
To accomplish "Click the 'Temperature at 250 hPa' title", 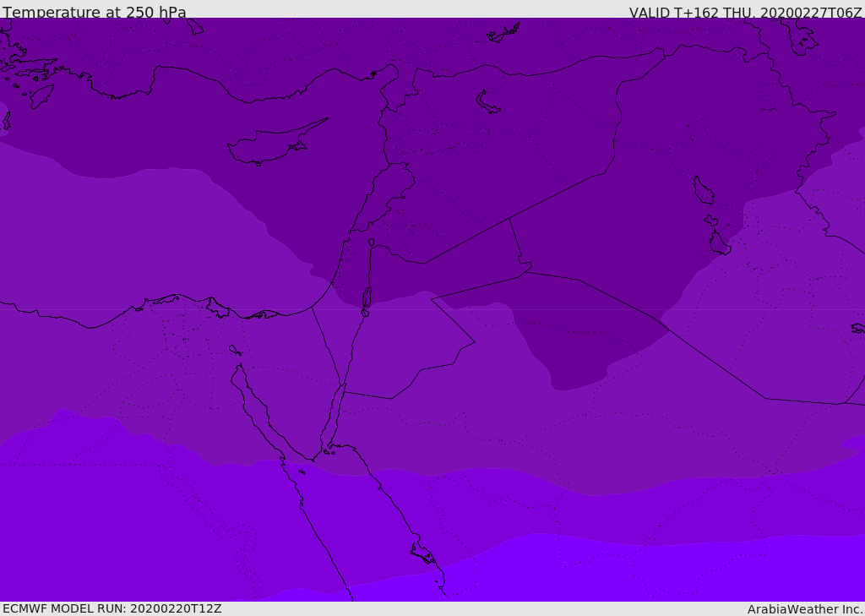I will 95,12.
